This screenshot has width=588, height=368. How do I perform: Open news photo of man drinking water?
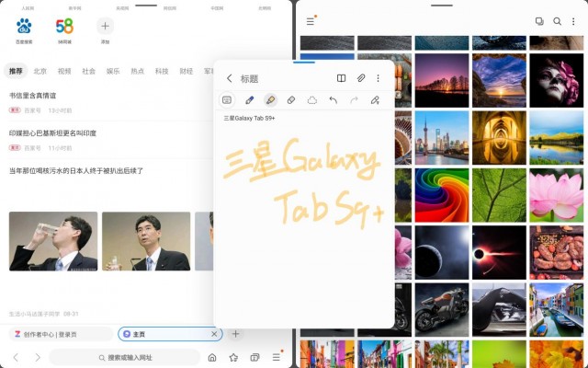pyautogui.click(x=53, y=241)
